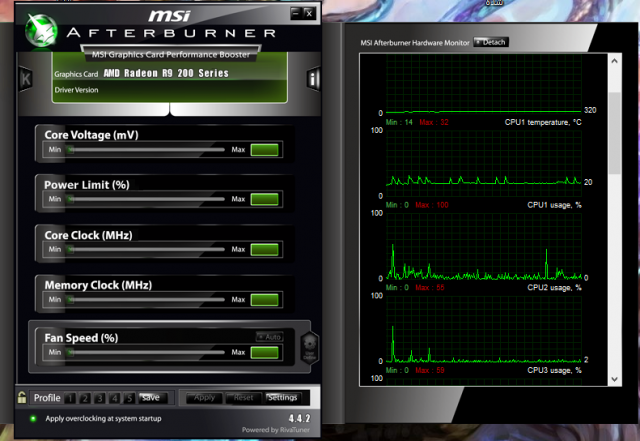Open the information i icon
The image size is (640, 441).
(x=313, y=78)
